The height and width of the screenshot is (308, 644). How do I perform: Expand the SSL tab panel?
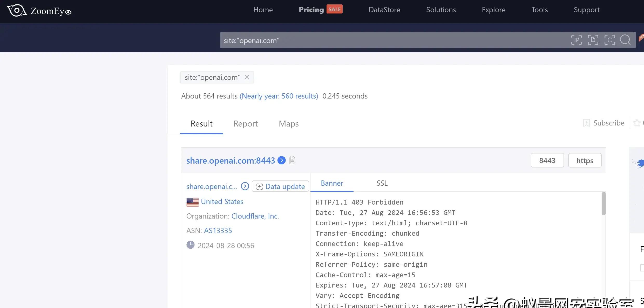pos(382,183)
